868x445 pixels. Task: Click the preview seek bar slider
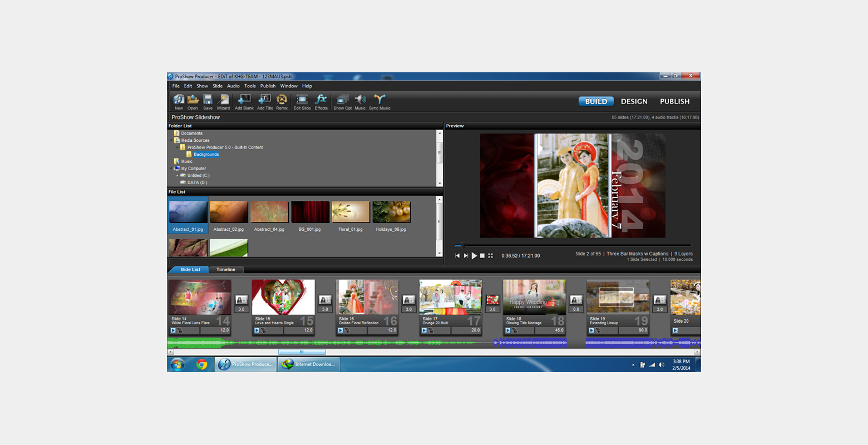462,245
